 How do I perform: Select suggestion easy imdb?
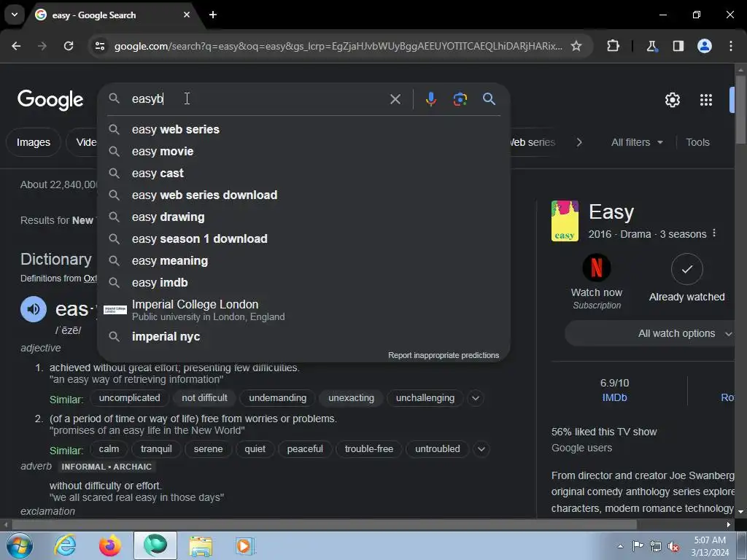point(303,282)
